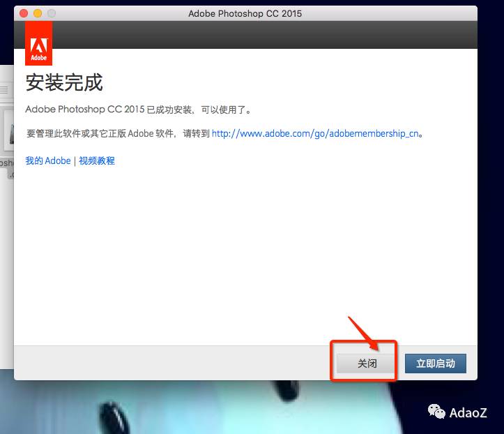This screenshot has height=434, width=504.
Task: Click the WeChat logo beside AdaoZ
Action: pos(437,411)
